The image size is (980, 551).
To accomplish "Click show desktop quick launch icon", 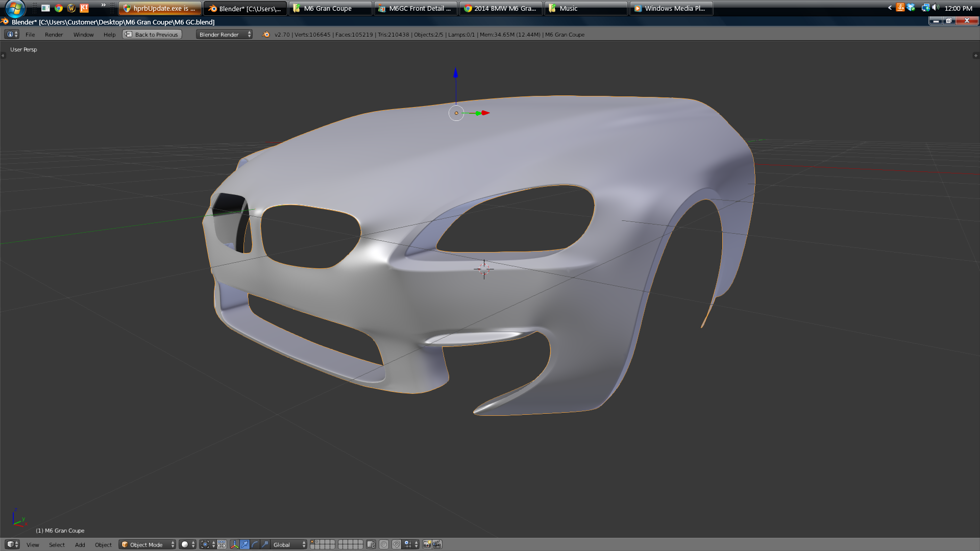I will (x=45, y=8).
